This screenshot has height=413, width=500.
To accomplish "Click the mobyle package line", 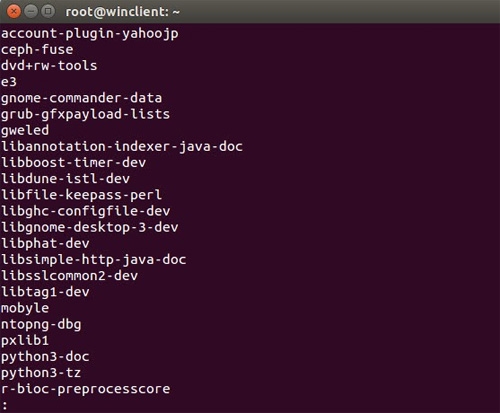I will coord(25,308).
